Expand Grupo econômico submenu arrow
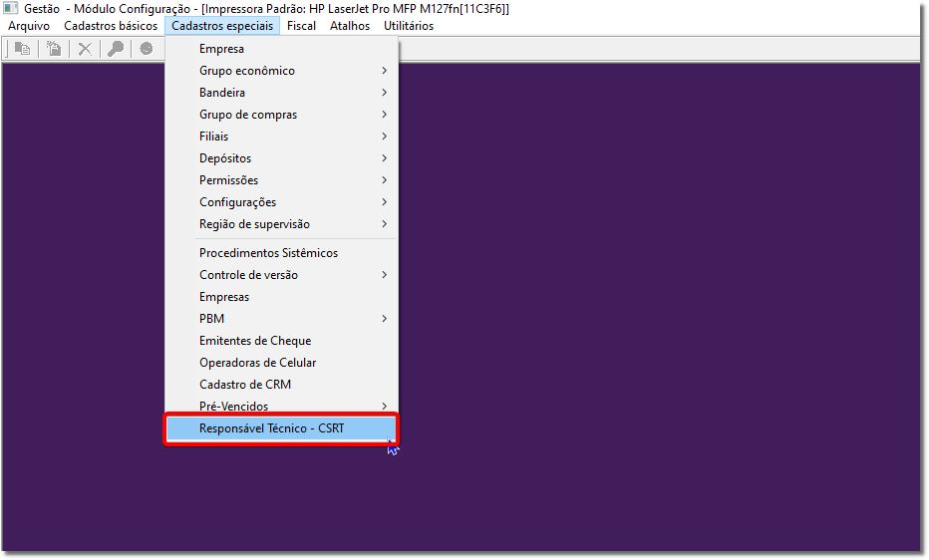Screen dimensions: 929x560 point(385,71)
